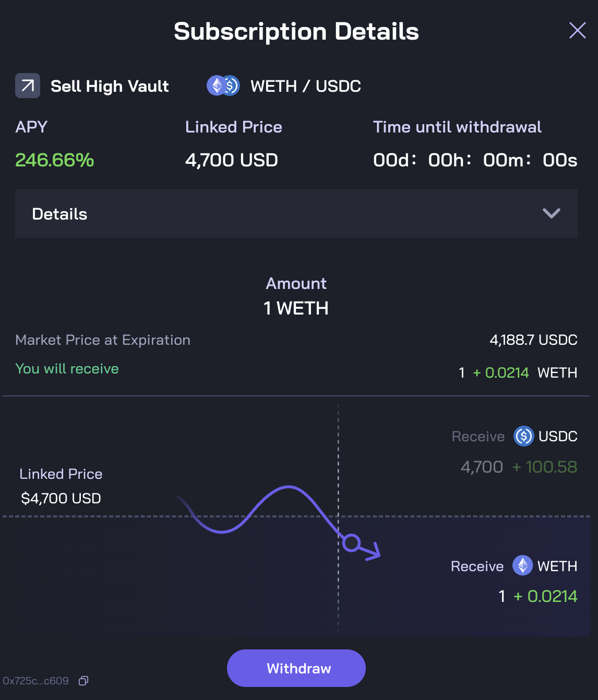The image size is (598, 700).
Task: Click the 1 WETH amount value
Action: pyautogui.click(x=296, y=308)
